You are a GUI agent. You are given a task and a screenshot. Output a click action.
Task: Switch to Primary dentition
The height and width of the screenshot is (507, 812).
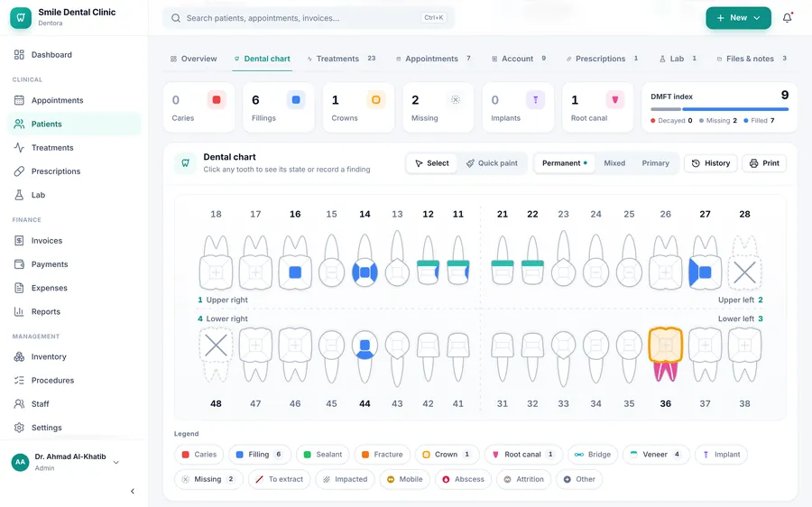point(656,163)
